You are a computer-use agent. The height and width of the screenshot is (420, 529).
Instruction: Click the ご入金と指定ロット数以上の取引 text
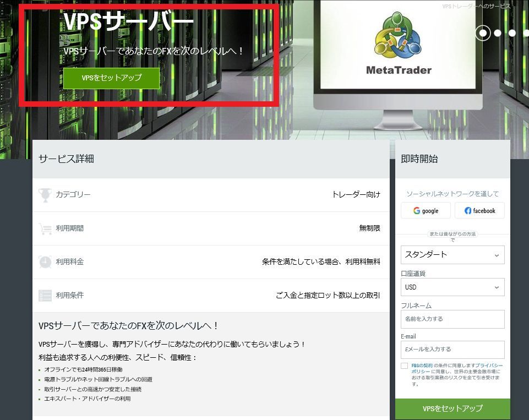328,296
